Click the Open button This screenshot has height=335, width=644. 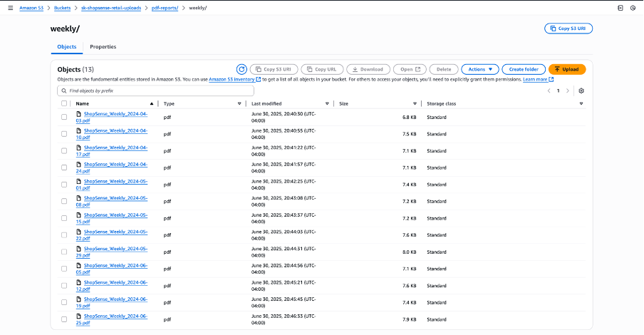(x=410, y=69)
